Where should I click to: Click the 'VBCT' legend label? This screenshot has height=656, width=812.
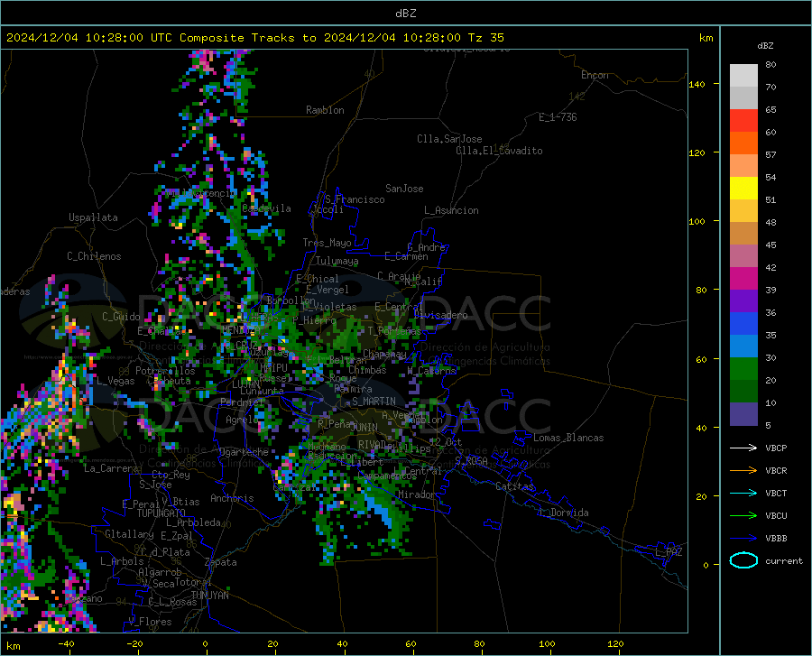coord(776,493)
